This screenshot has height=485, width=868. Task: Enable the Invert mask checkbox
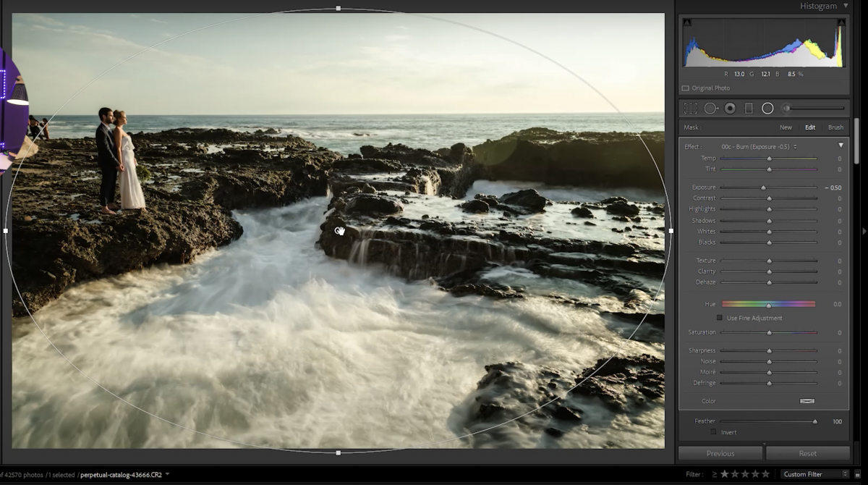pyautogui.click(x=715, y=432)
